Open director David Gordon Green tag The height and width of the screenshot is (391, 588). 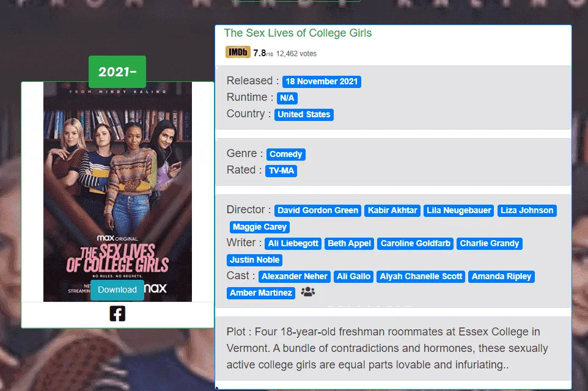[318, 210]
